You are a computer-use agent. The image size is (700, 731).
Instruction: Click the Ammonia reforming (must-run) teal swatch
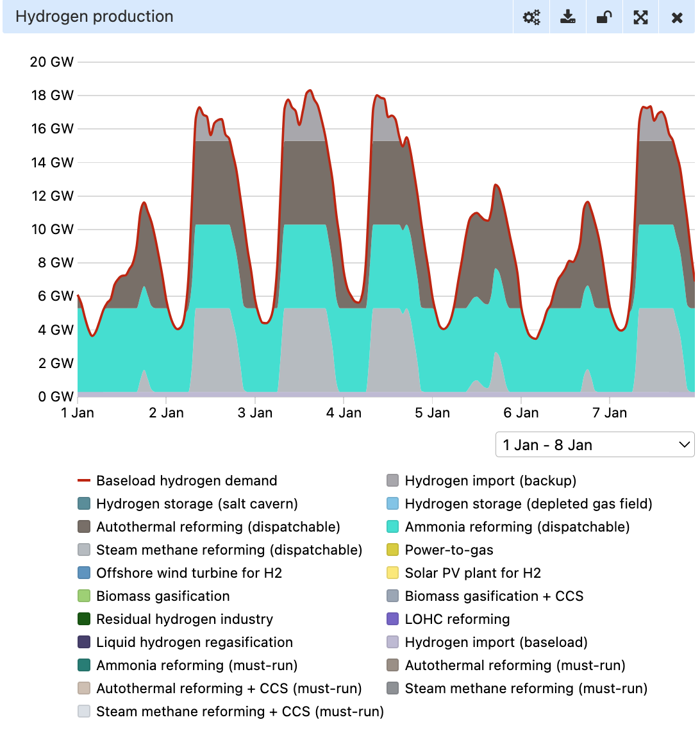tap(84, 665)
